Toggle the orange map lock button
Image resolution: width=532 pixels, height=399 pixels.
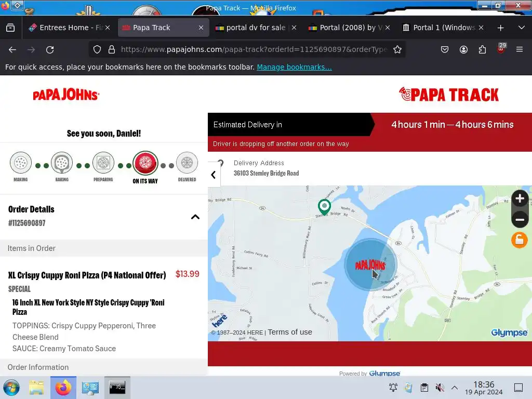point(520,240)
